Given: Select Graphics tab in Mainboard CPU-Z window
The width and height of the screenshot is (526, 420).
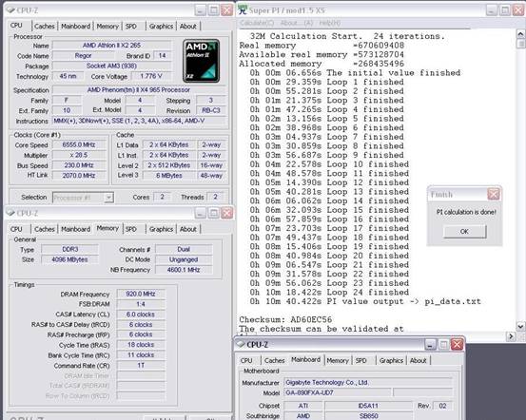Looking at the screenshot, I should (x=392, y=361).
